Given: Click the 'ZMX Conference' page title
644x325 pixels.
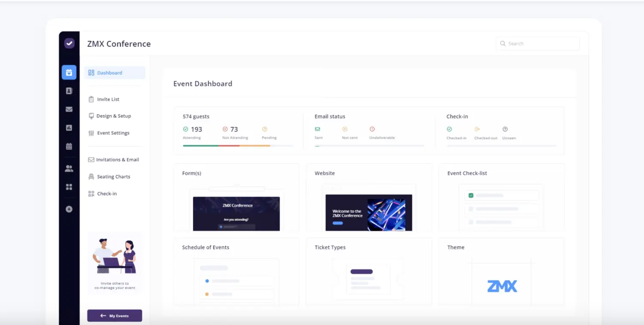Looking at the screenshot, I should (119, 44).
